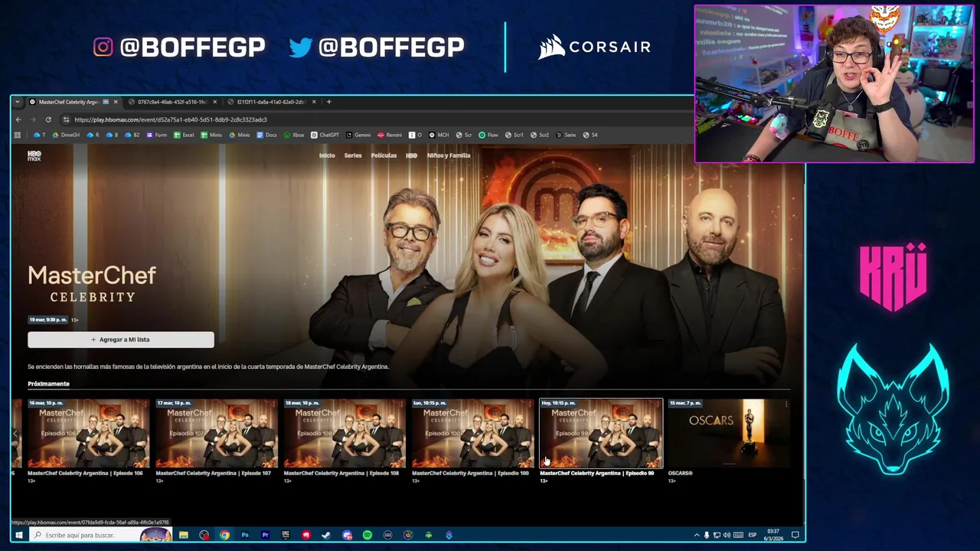980x551 pixels.
Task: Open the Scr1 bookmark
Action: tap(514, 135)
